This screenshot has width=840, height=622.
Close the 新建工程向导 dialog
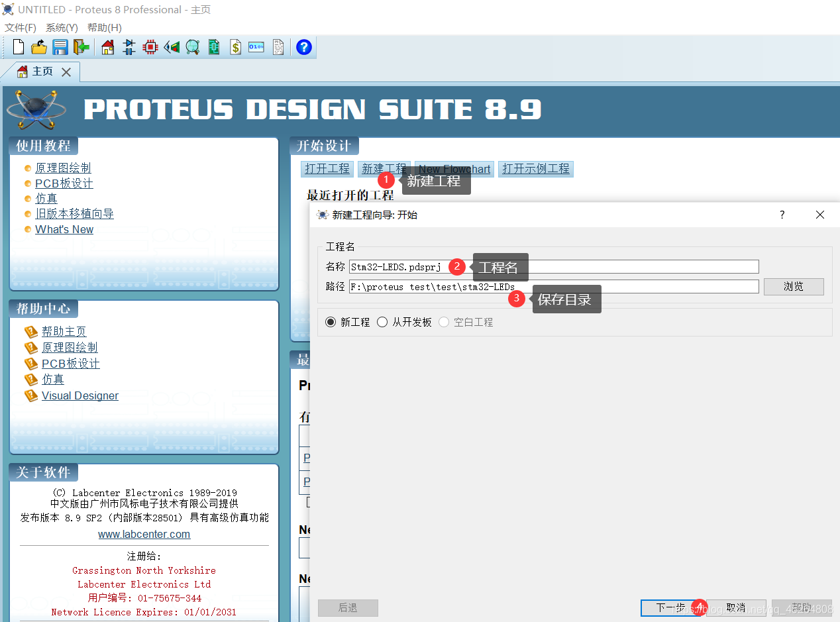coord(820,215)
